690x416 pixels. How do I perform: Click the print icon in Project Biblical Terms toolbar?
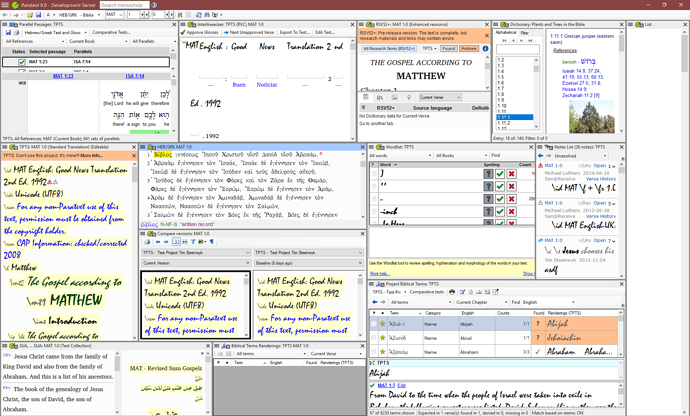451,292
